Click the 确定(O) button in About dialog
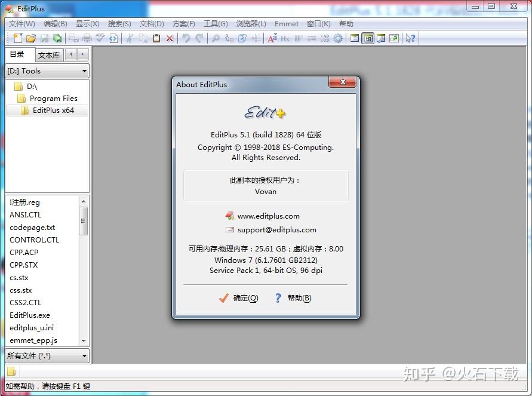The height and width of the screenshot is (396, 532). (239, 298)
